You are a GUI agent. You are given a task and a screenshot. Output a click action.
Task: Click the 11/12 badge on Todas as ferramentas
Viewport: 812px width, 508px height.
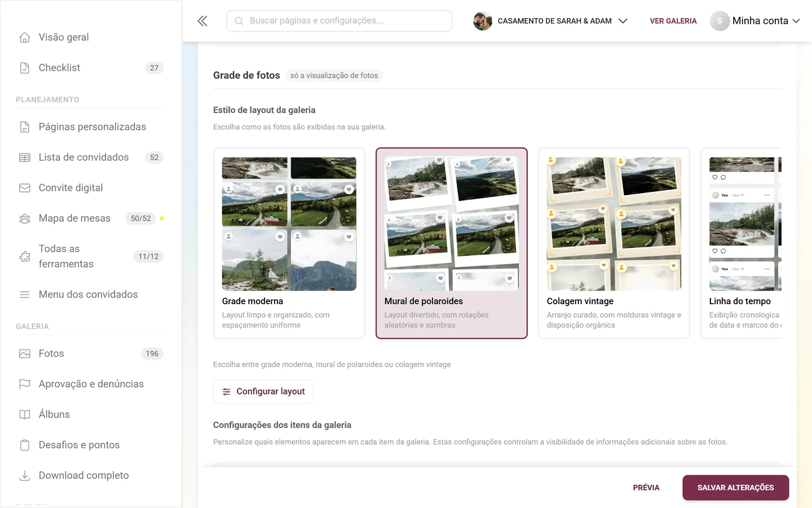coord(149,257)
